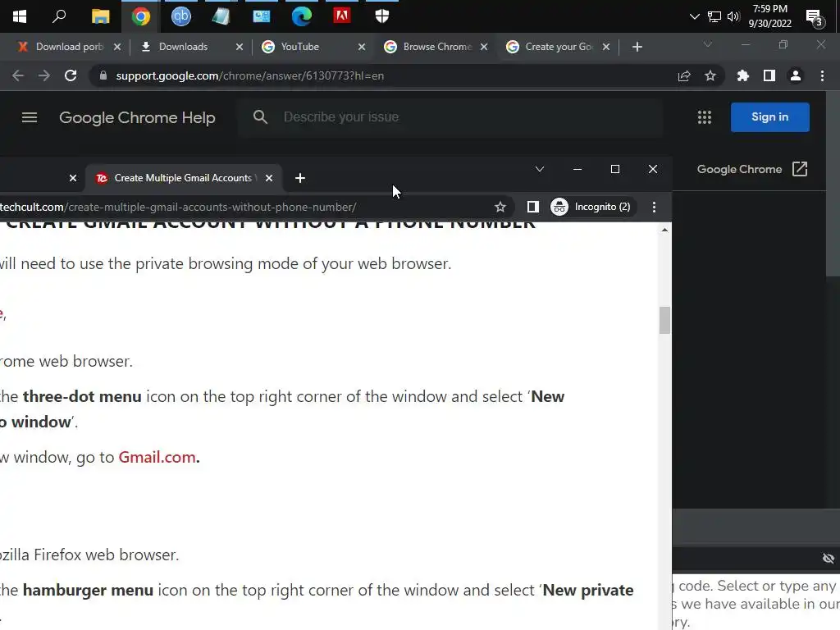Click the Incognito (2) profile chip
The height and width of the screenshot is (630, 840).
592,207
